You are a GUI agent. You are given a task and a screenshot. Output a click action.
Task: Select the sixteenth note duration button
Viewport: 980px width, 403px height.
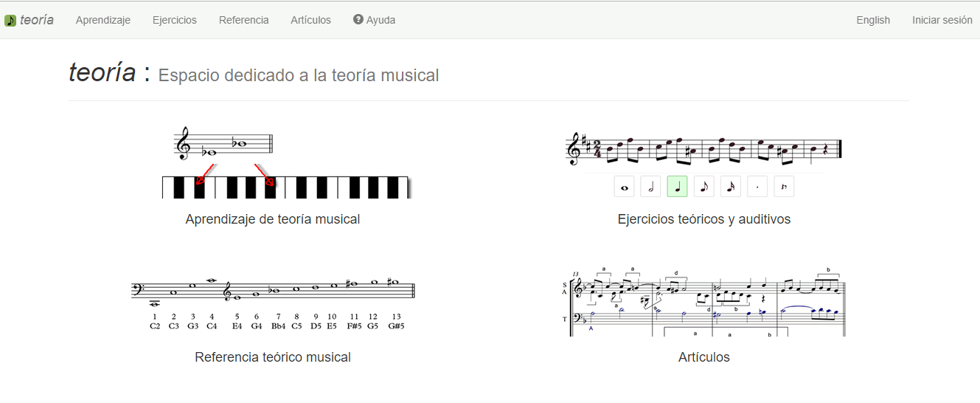coord(731,187)
